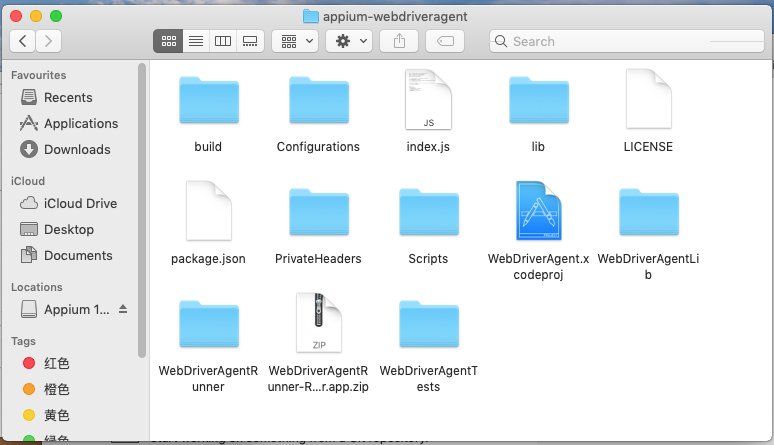This screenshot has width=774, height=445.
Task: Select the WebDriverAgentRunner zip archive icon
Action: (319, 323)
